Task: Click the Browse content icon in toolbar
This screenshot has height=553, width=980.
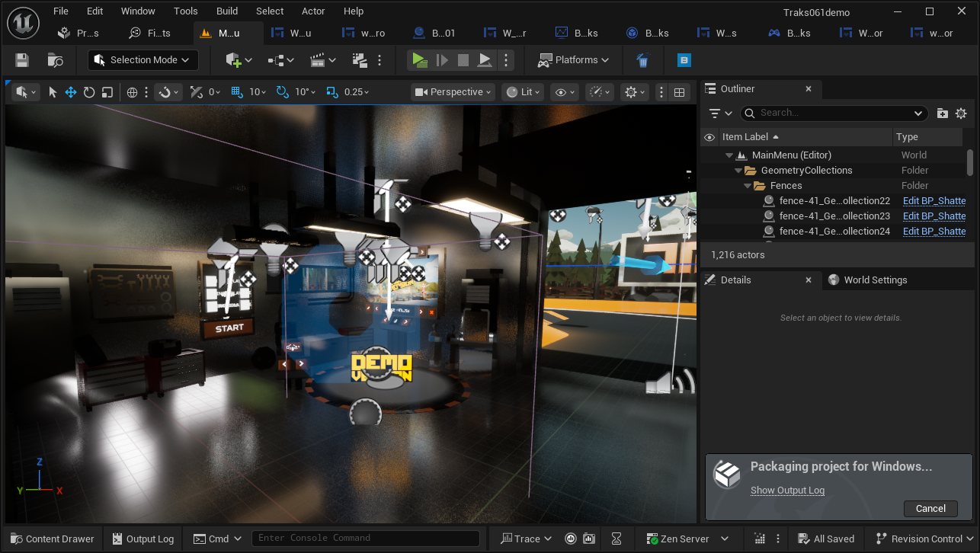Action: [55, 60]
